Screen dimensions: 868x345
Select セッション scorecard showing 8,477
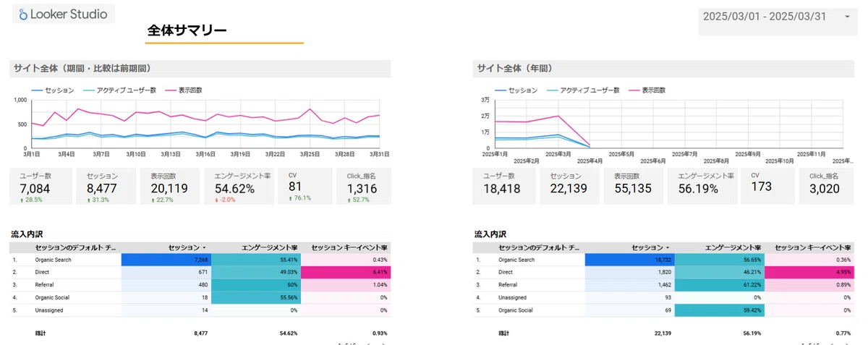click(108, 187)
